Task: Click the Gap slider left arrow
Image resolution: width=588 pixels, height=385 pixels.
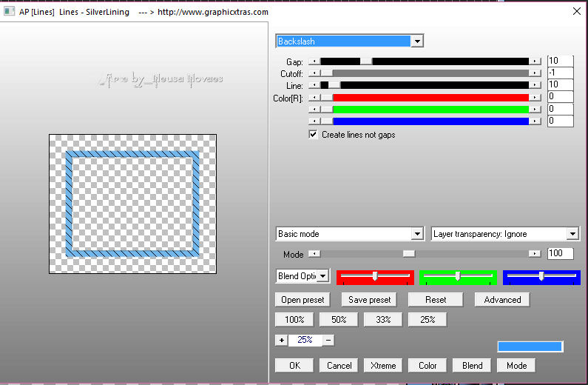Action: click(314, 61)
